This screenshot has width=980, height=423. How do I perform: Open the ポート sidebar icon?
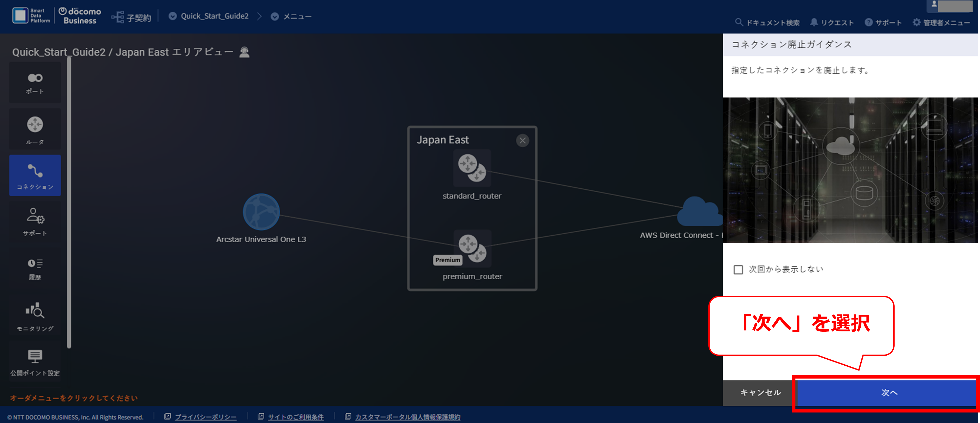pyautogui.click(x=35, y=83)
